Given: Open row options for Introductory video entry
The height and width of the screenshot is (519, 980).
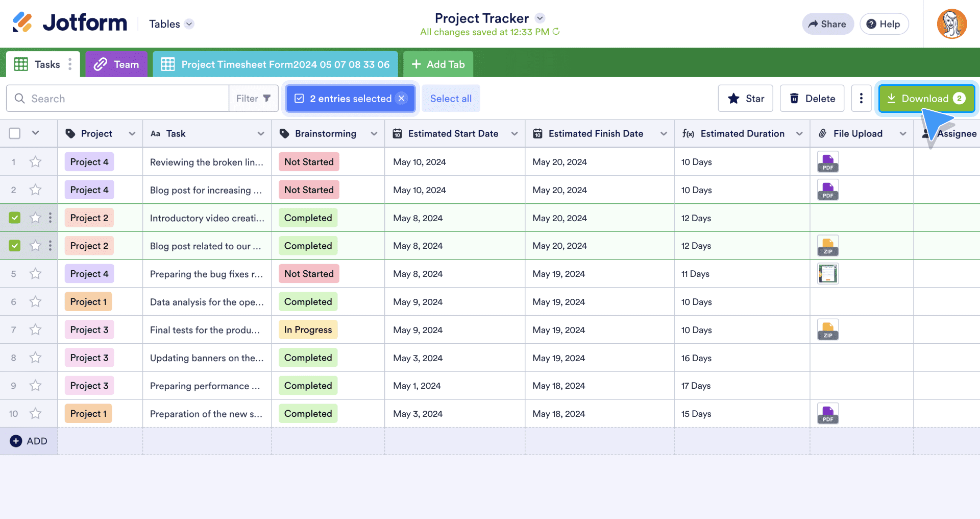Looking at the screenshot, I should click(x=50, y=218).
